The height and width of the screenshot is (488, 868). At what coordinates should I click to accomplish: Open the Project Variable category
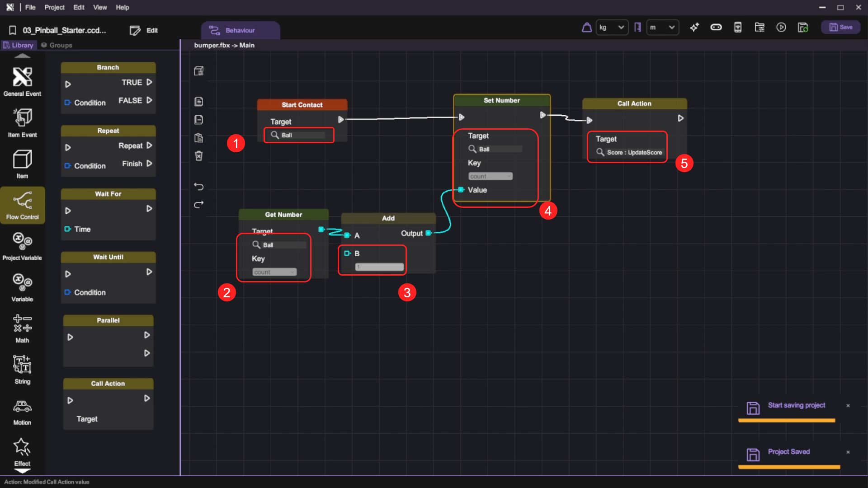tap(22, 241)
